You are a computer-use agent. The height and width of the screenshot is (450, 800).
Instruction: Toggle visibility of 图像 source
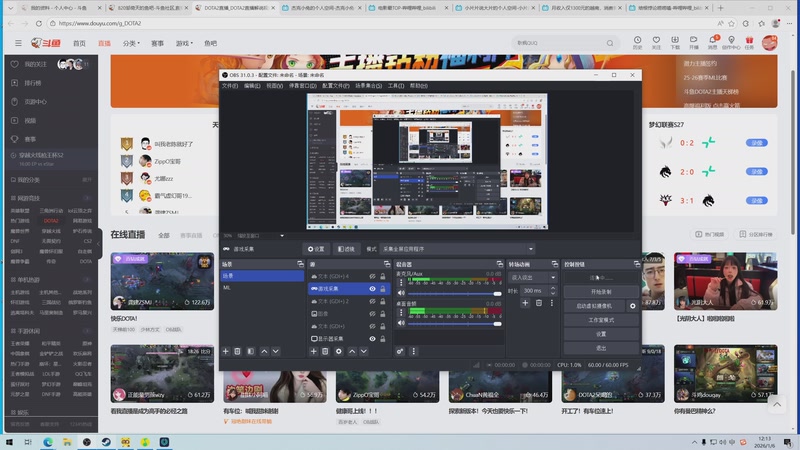372,314
